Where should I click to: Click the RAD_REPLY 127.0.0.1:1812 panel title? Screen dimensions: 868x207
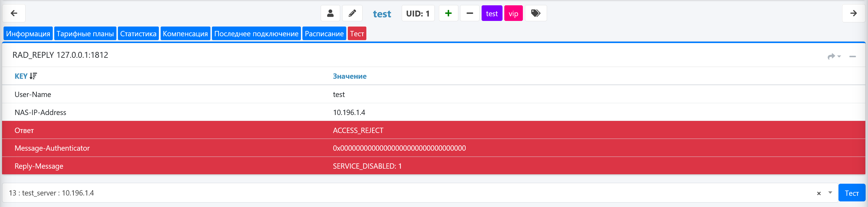(60, 55)
